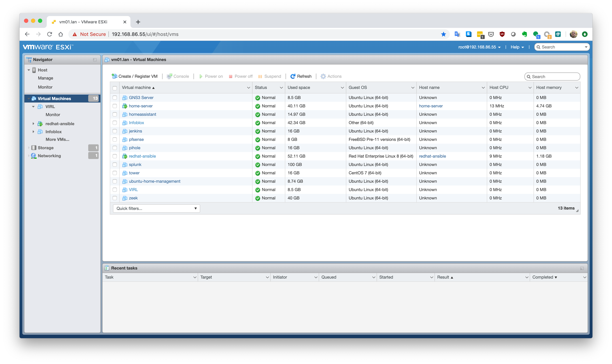The image size is (612, 364).
Task: Open the Quick filters dropdown
Action: tap(157, 208)
